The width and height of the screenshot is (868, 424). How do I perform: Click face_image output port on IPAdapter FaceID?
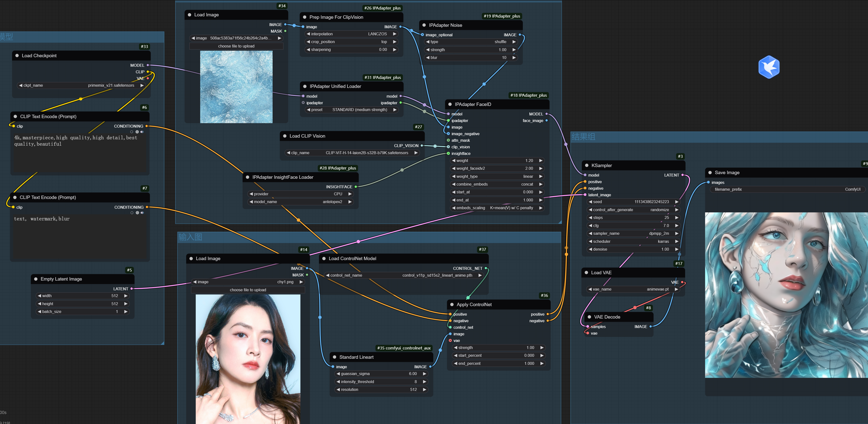click(x=546, y=121)
